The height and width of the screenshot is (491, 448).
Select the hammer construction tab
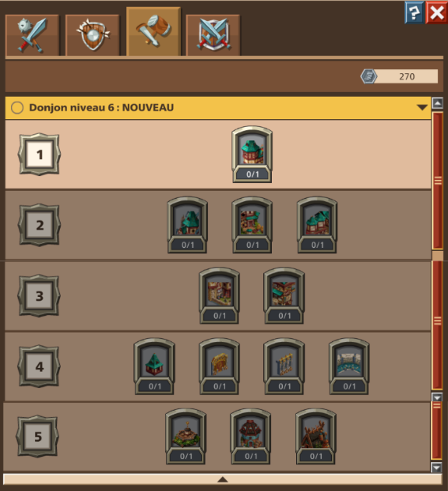(x=153, y=32)
